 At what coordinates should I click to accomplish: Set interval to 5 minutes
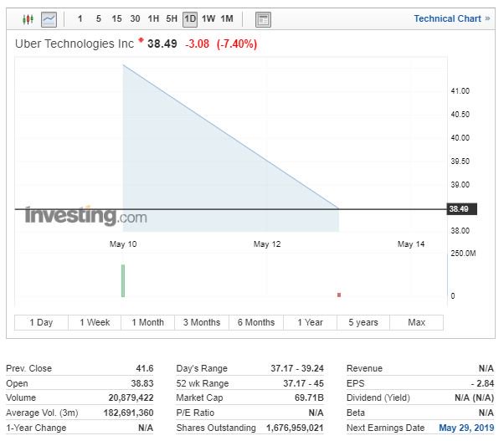coord(98,18)
